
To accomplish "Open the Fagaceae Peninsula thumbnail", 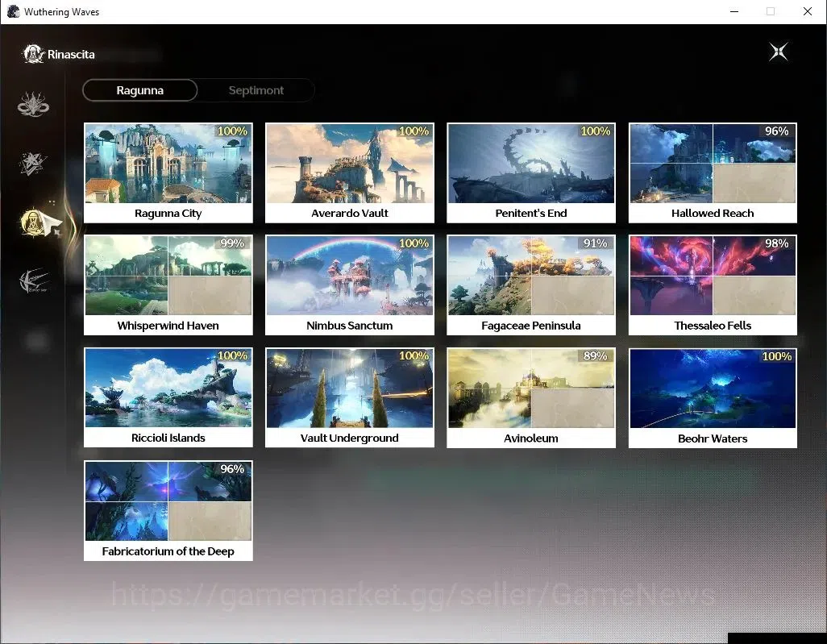I will (x=531, y=276).
